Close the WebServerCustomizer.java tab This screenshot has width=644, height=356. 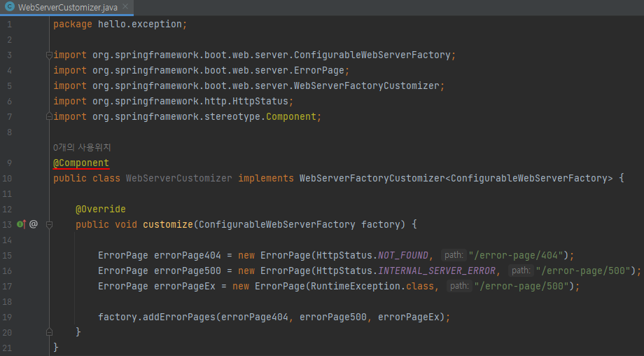coord(125,6)
